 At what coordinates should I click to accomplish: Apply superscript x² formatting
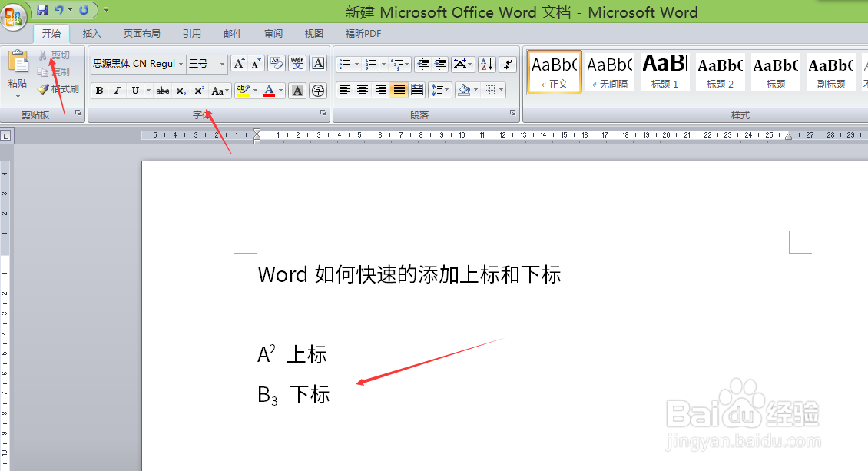pos(199,91)
